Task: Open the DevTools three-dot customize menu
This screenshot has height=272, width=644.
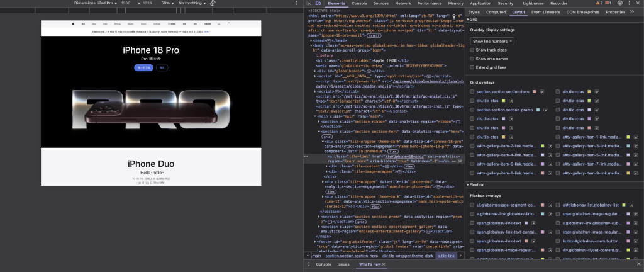Action: coord(630,3)
